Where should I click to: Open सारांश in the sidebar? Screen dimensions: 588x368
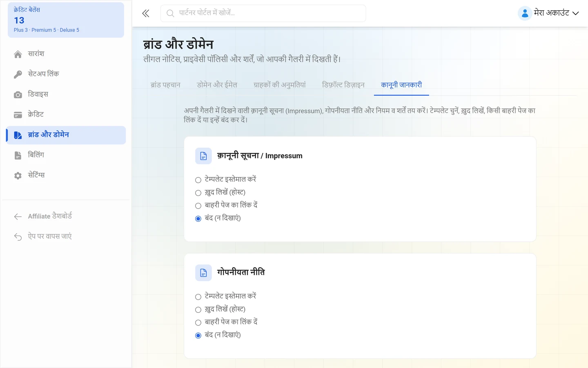66,54
